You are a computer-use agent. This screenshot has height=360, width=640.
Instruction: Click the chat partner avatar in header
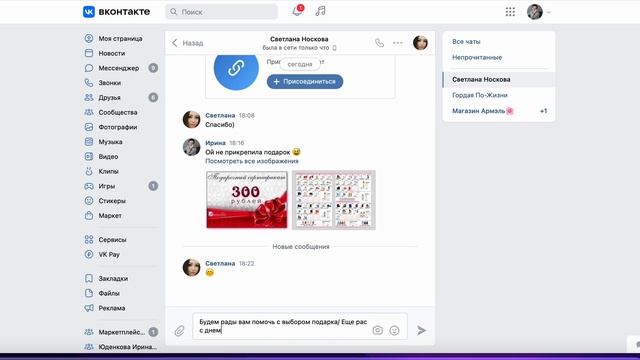pyautogui.click(x=420, y=42)
